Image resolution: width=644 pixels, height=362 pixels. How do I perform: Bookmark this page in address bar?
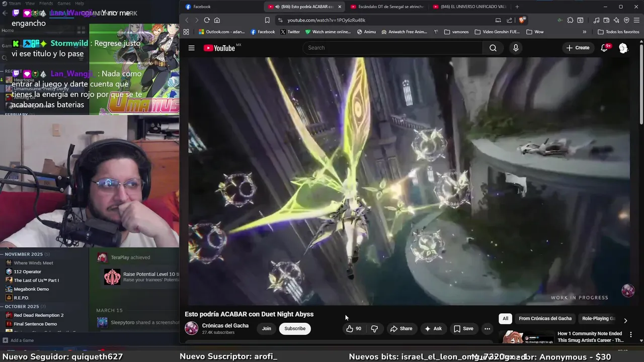(x=267, y=20)
